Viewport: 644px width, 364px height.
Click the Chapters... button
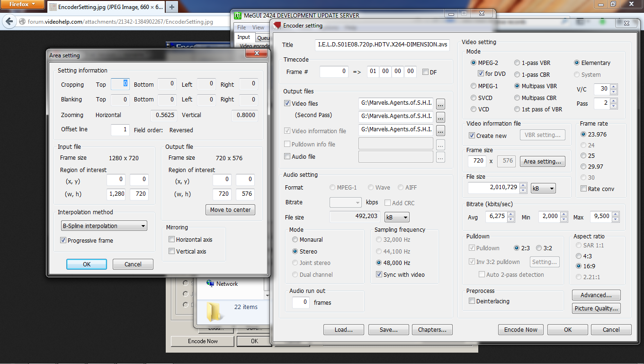tap(432, 329)
